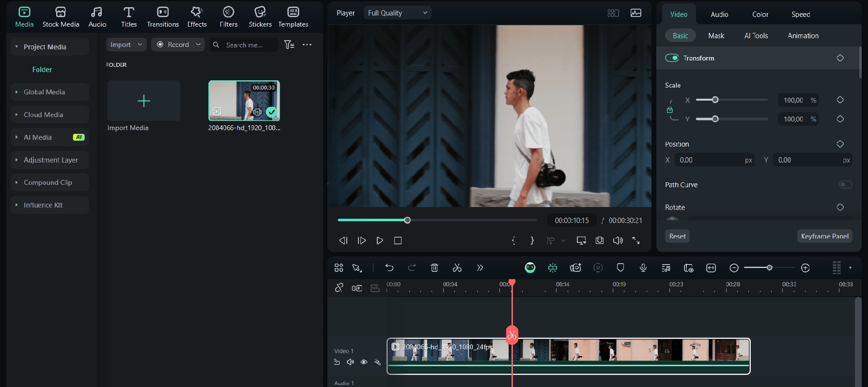Click the filter and sort media icon
This screenshot has width=868, height=387.
pos(289,45)
